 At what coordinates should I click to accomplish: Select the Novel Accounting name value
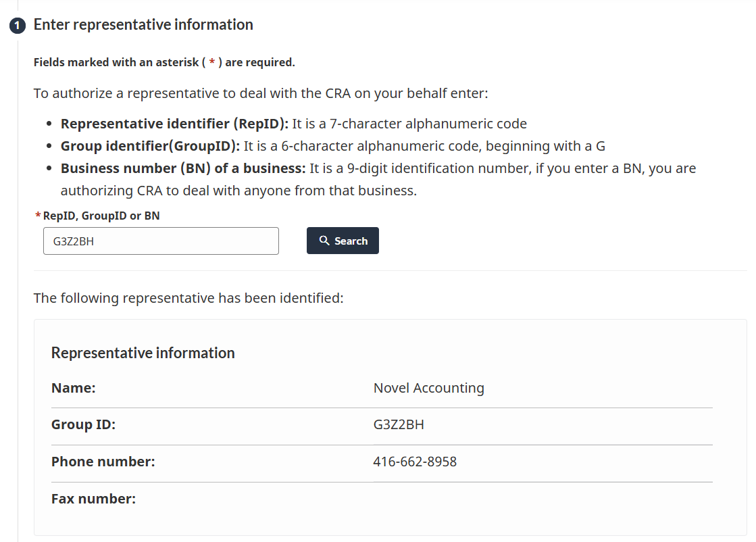(428, 388)
